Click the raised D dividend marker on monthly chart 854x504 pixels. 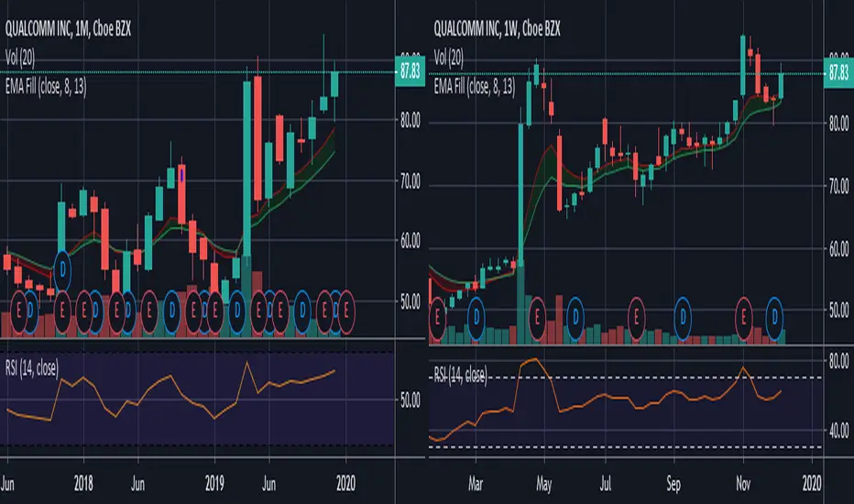(62, 269)
